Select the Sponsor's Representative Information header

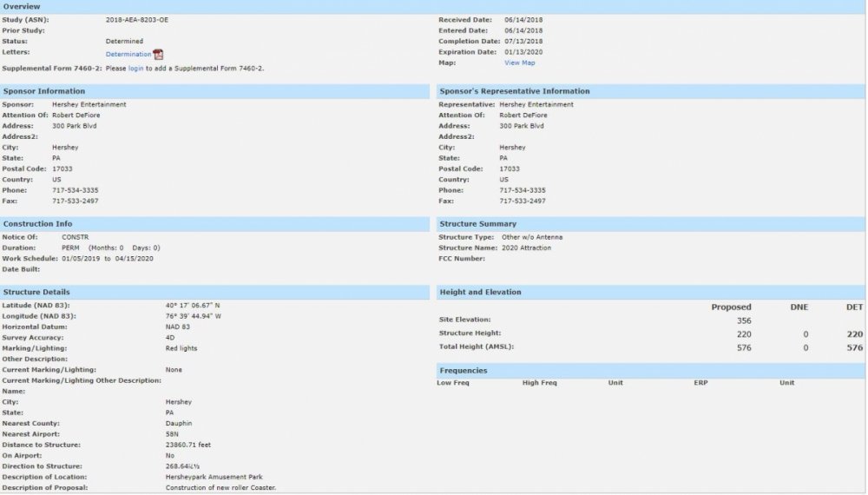[x=515, y=91]
